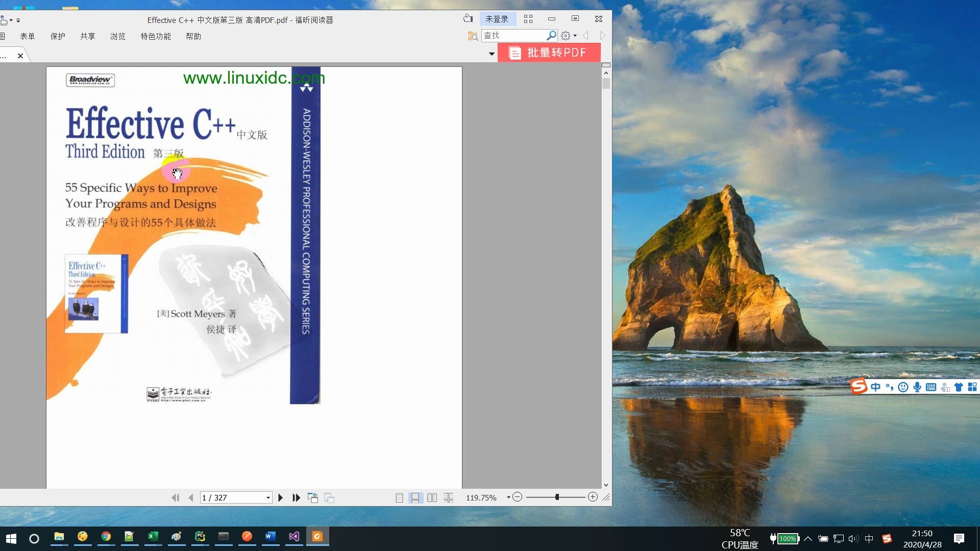Screen dimensions: 980x551
Task: Open the 浏览 menu
Action: [118, 36]
